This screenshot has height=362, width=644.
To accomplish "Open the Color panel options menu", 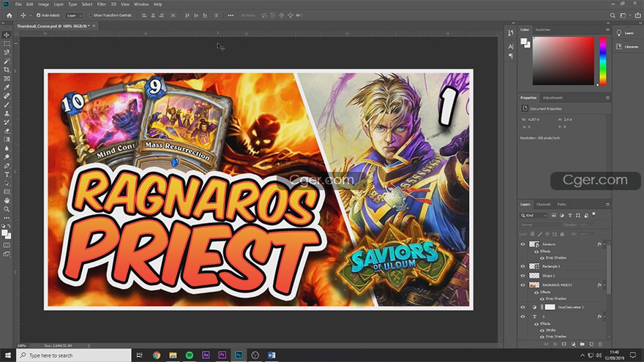I will [x=607, y=29].
